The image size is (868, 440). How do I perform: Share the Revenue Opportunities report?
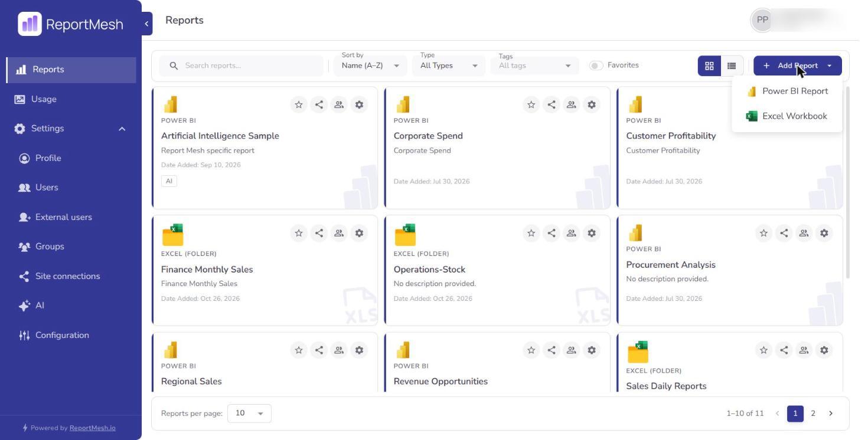(552, 350)
